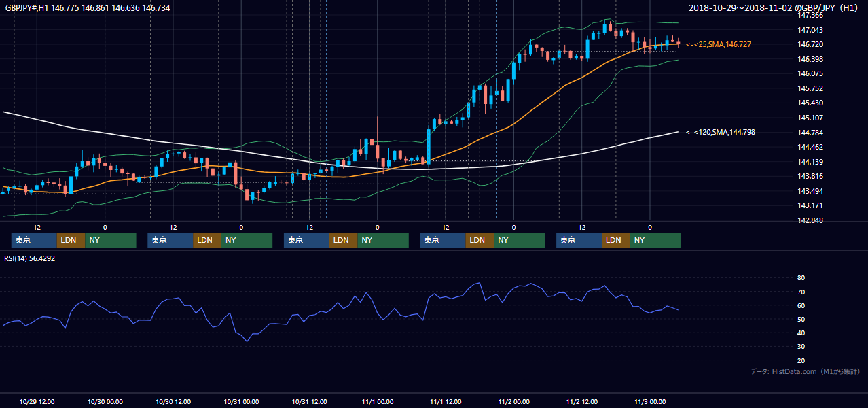868x408 pixels.
Task: Click price axis value 147.366
Action: tap(810, 15)
